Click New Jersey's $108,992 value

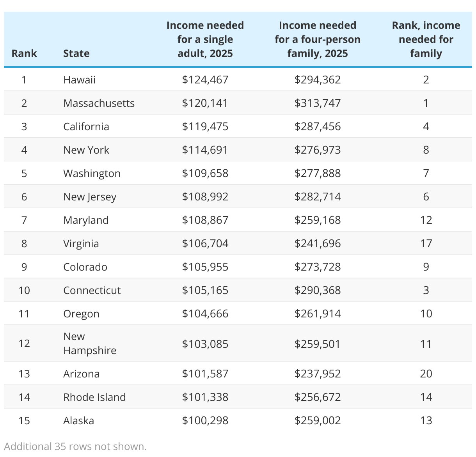pos(205,197)
